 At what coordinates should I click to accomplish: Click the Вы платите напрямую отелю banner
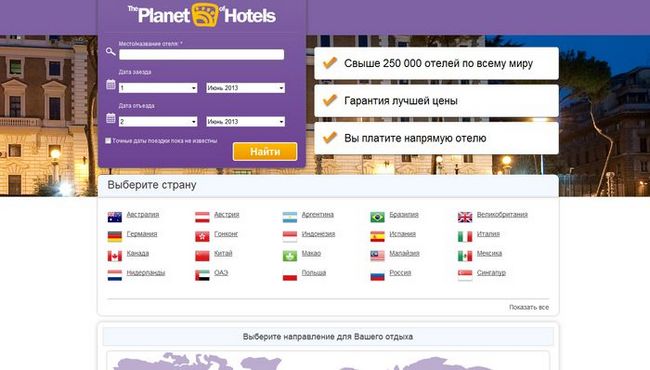point(436,138)
